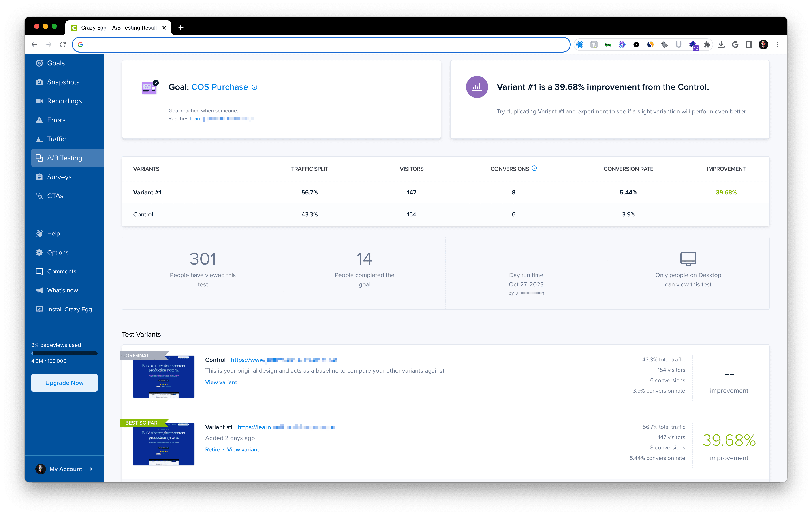Select A/B Testing in the sidebar
Screen dimensions: 812x515
(x=64, y=158)
